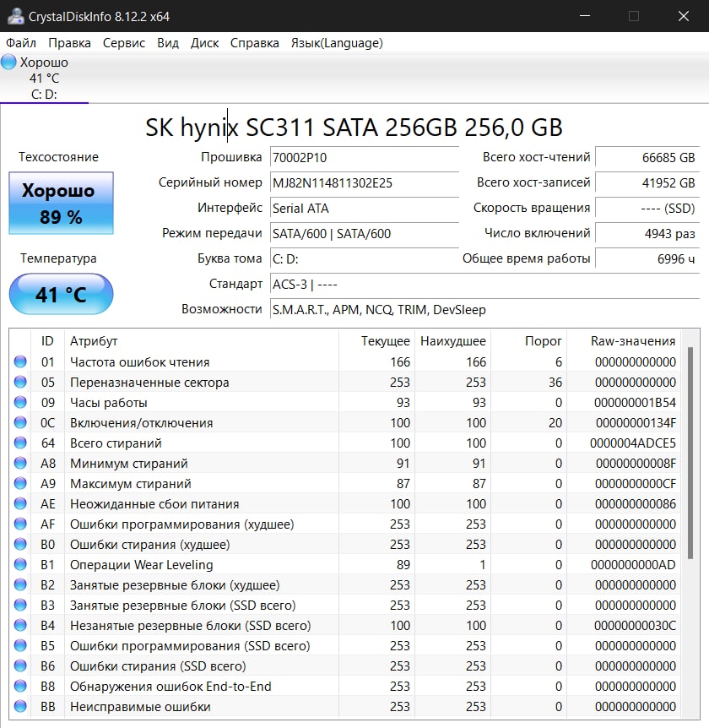709x728 pixels.
Task: Click status orb for Операции Wear Leveling
Action: pyautogui.click(x=20, y=564)
